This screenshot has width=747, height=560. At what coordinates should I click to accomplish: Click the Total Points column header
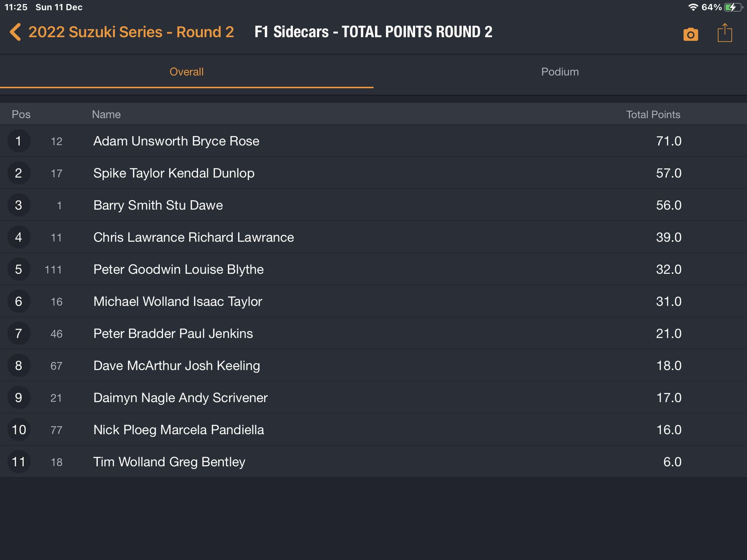click(653, 114)
